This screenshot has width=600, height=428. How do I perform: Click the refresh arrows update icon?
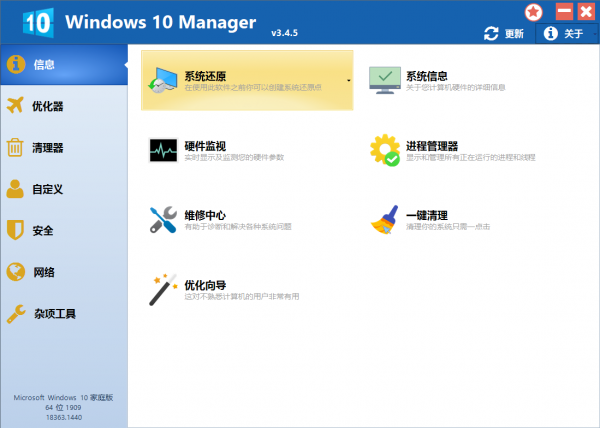[x=491, y=34]
